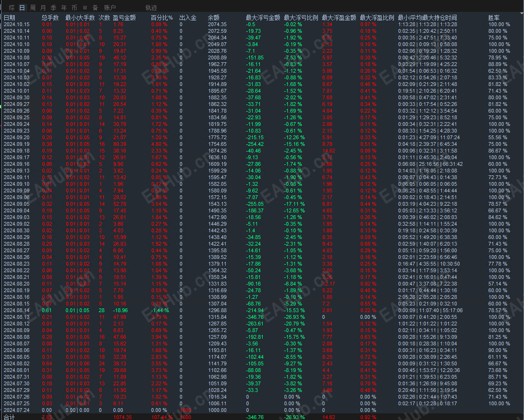The image size is (524, 420).
Task: Click max floating profit 12.17
Action: coord(328,284)
